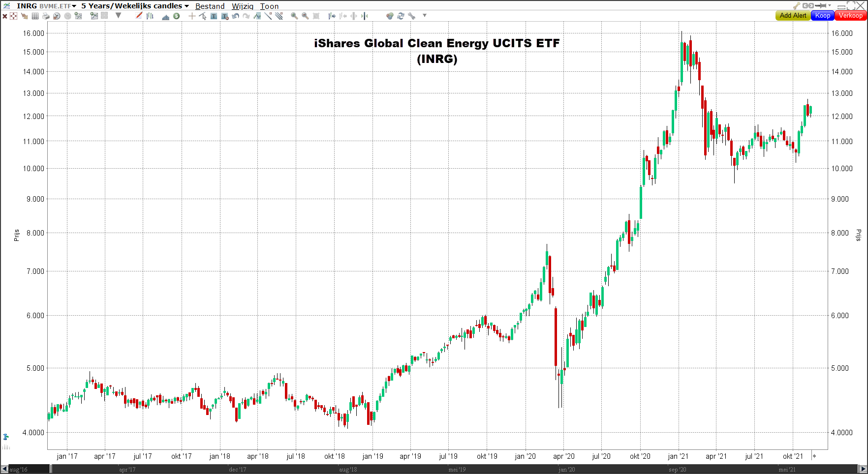The width and height of the screenshot is (868, 474).
Task: Switch chart to bar style icon
Action: click(150, 16)
